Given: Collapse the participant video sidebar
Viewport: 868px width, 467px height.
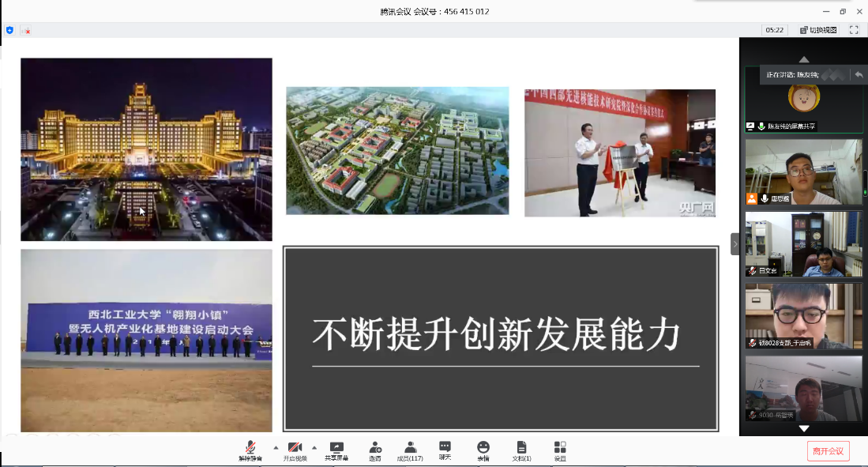Looking at the screenshot, I should tap(735, 244).
